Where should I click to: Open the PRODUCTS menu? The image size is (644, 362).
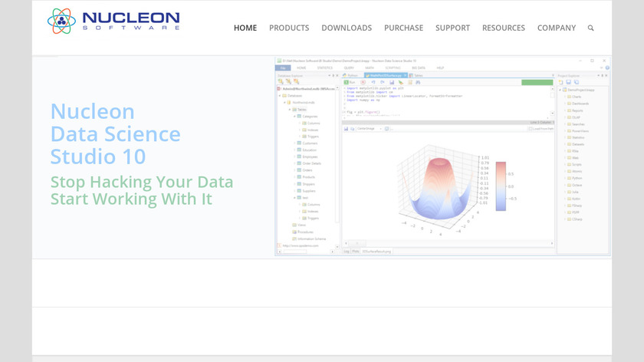coord(289,28)
